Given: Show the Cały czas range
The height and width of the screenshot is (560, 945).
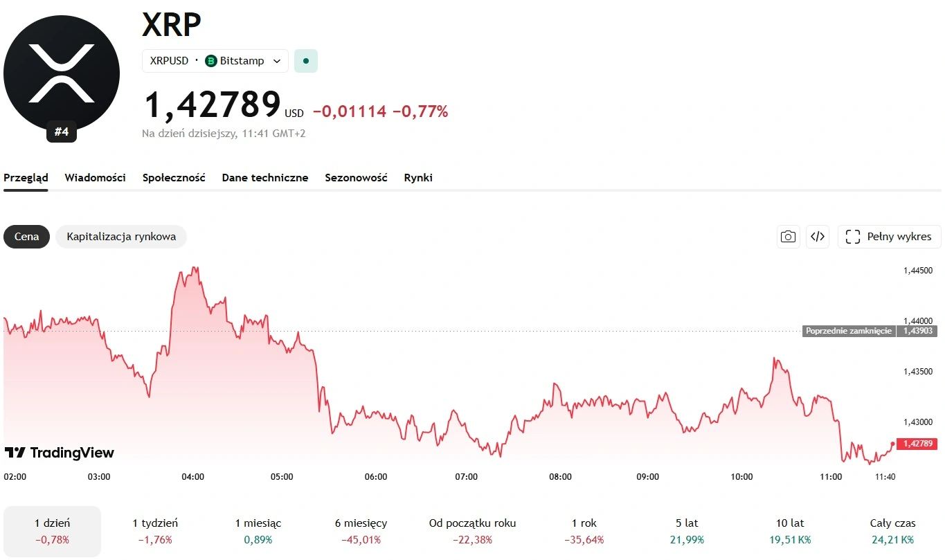Looking at the screenshot, I should point(892,531).
